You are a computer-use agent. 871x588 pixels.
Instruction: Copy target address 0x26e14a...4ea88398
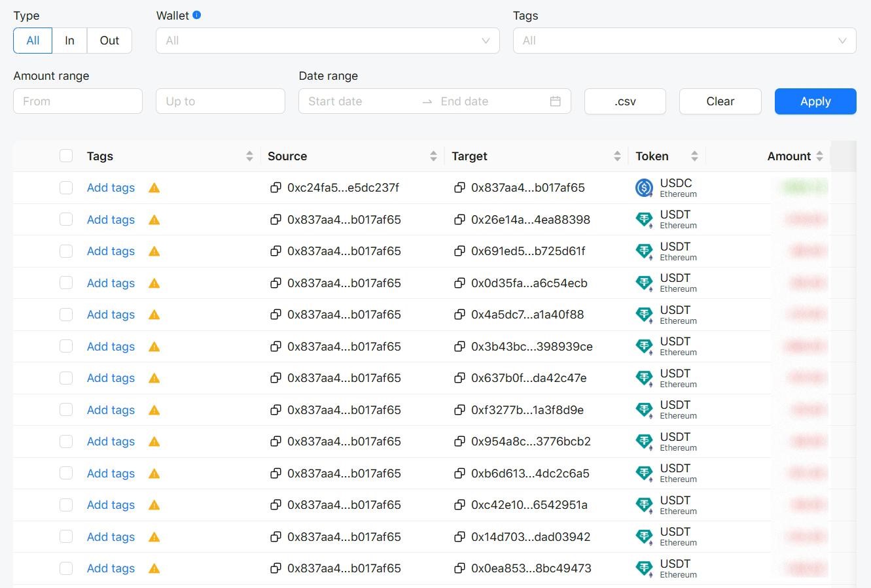(x=459, y=220)
